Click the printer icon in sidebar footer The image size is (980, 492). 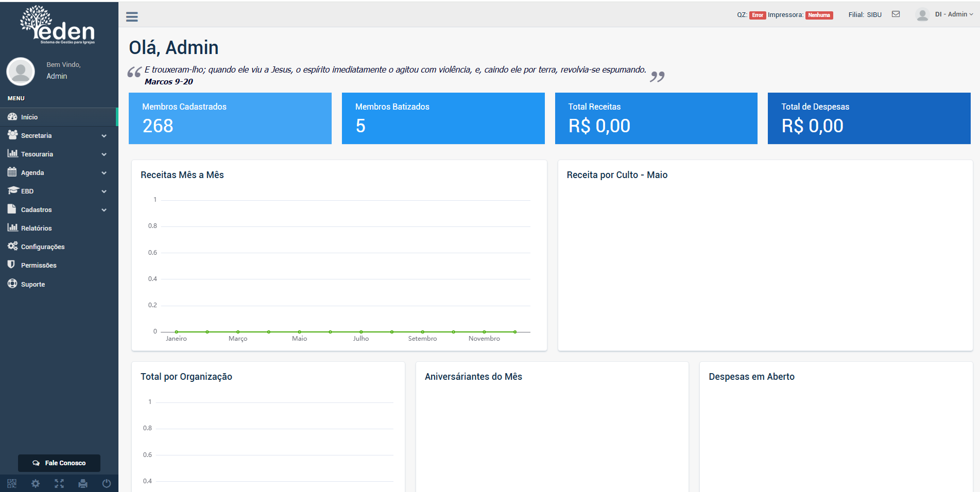point(83,483)
